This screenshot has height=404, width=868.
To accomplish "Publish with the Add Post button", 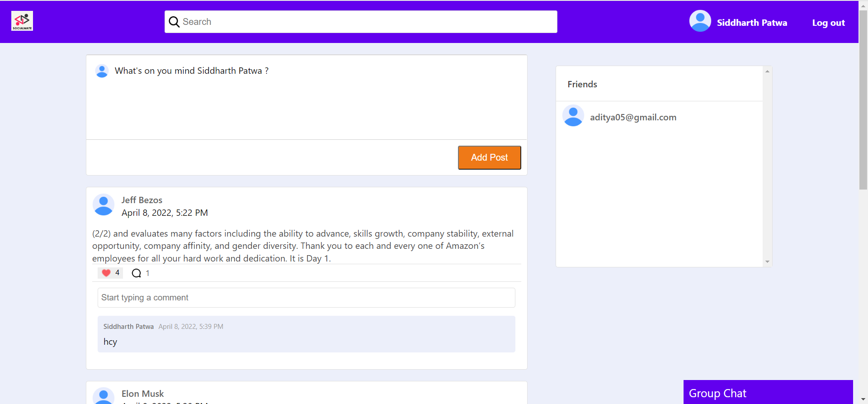I will (x=490, y=157).
